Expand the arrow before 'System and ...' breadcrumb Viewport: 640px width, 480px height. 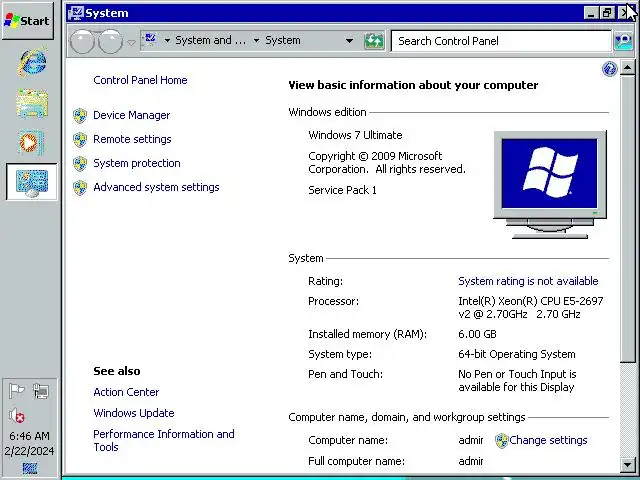point(167,40)
